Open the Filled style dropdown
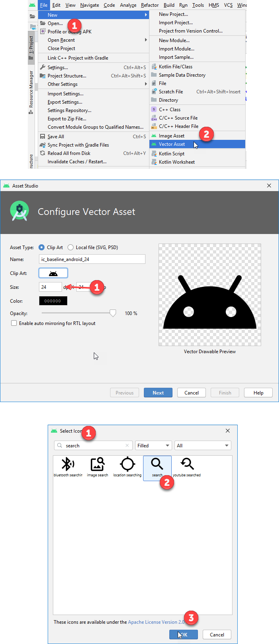Screen dimensions: 279x644 click(x=154, y=445)
